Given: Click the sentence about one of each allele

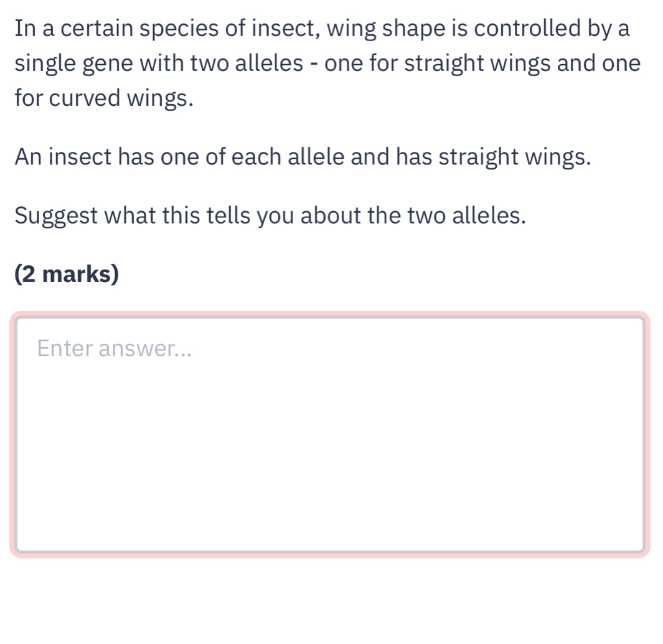Looking at the screenshot, I should tap(302, 156).
